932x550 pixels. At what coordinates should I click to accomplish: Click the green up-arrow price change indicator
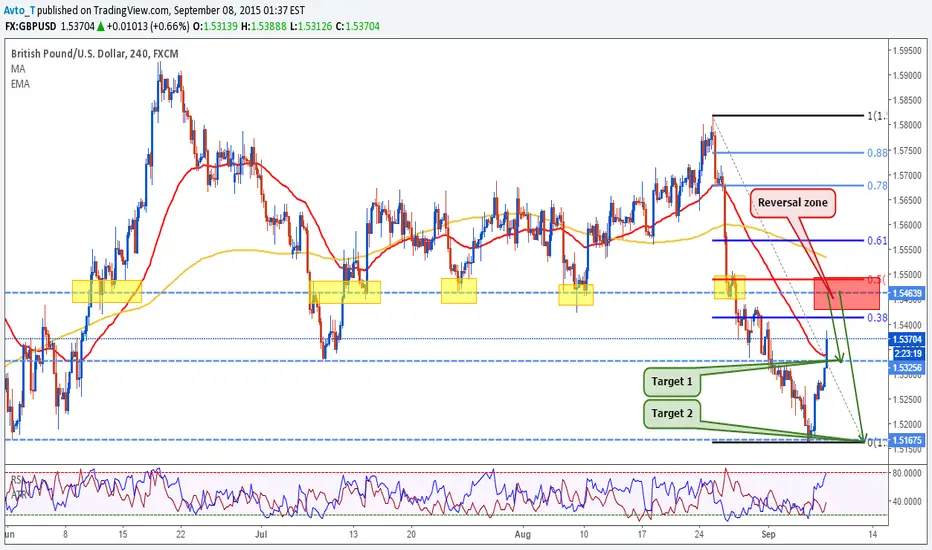102,26
